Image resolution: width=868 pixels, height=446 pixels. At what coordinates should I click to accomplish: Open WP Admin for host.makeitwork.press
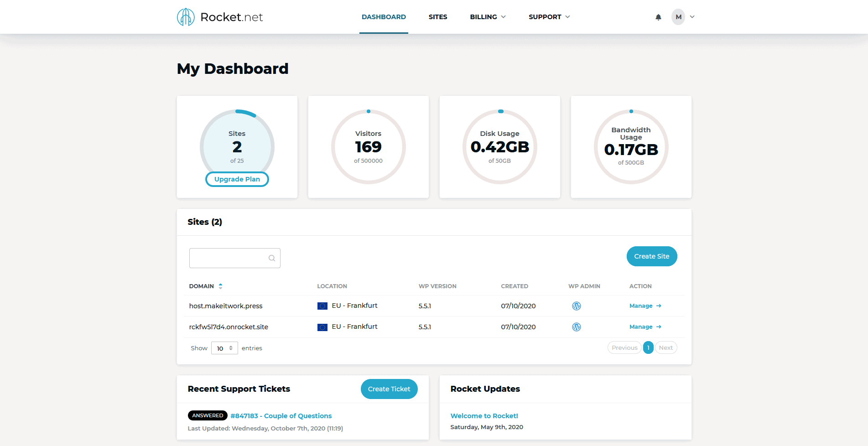pos(576,306)
